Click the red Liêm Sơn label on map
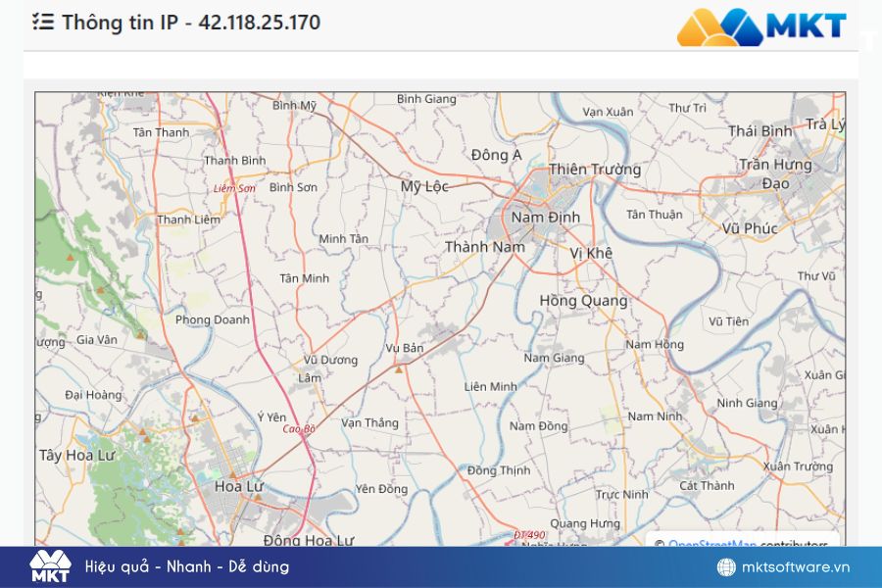 234,187
